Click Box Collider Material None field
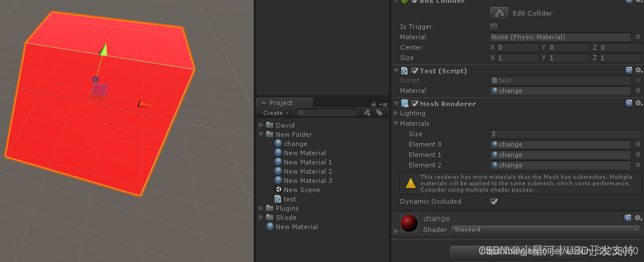The width and height of the screenshot is (644, 262). tap(560, 37)
